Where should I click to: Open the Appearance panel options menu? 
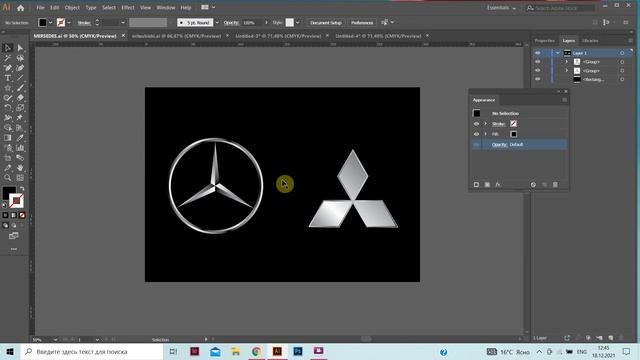[564, 100]
